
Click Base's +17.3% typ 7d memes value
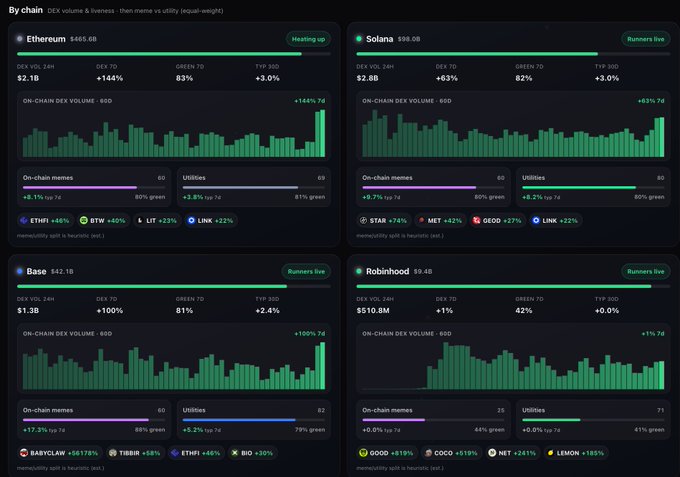[44, 430]
